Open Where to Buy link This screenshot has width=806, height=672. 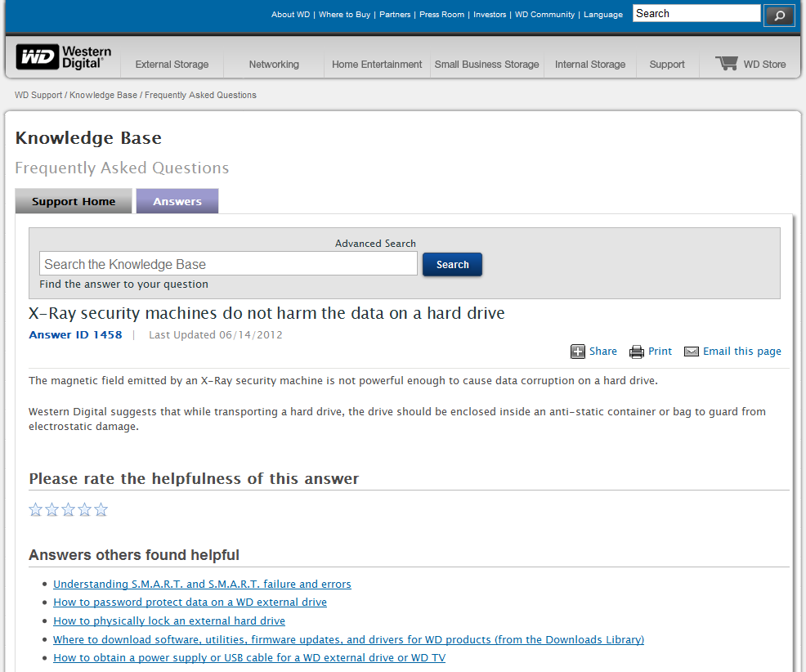pos(344,15)
